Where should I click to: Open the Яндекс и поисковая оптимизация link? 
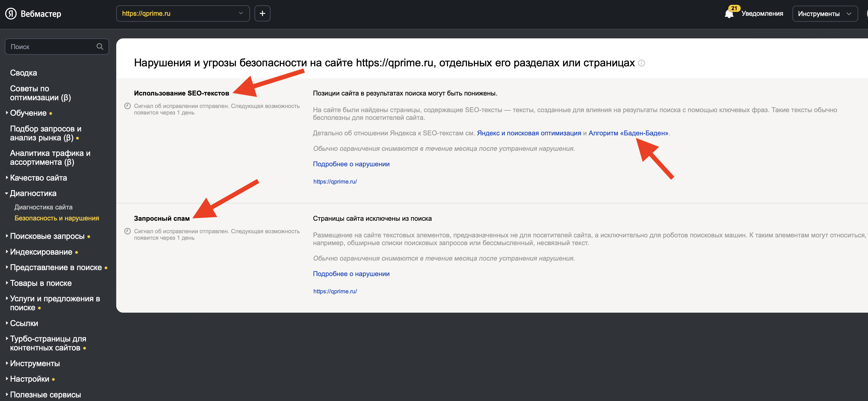(x=529, y=133)
